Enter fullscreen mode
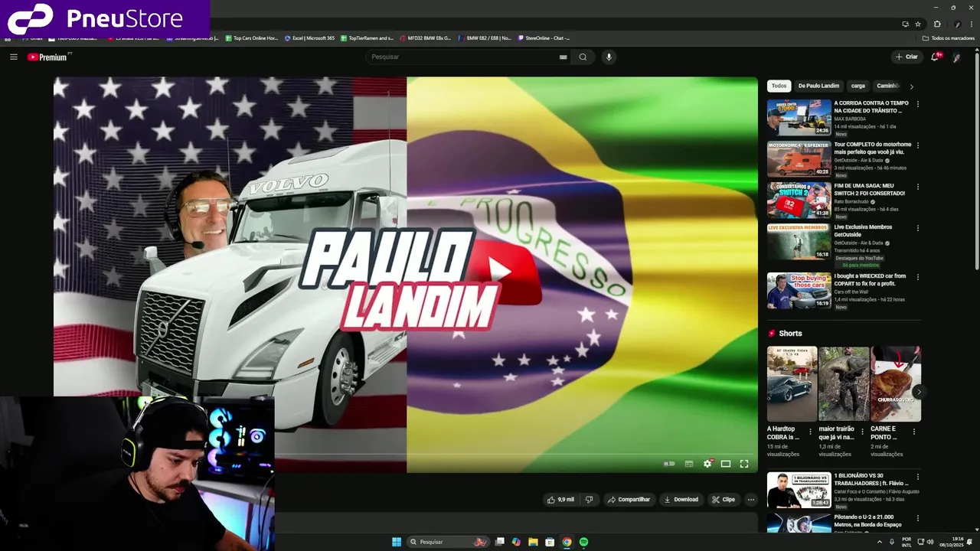This screenshot has width=980, height=551. point(744,463)
